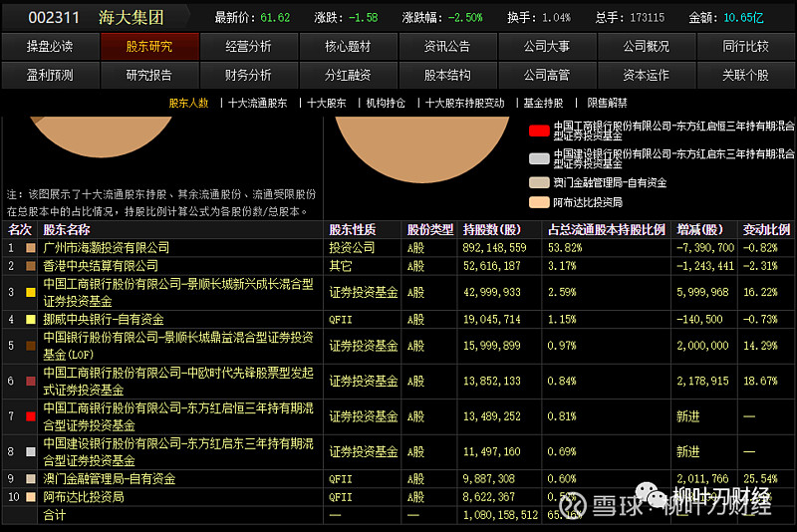797x532 pixels.
Task: Switch to 研究报告 tab
Action: (149, 75)
